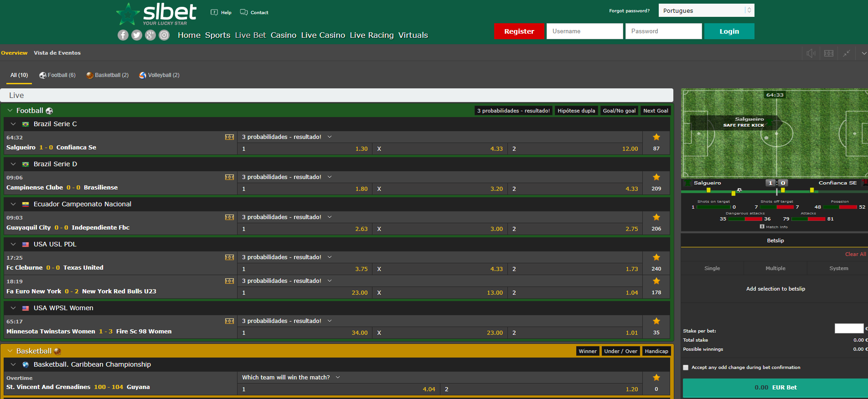This screenshot has width=868, height=399.
Task: Open live tracker for Fc Cleburne match
Action: 229,257
